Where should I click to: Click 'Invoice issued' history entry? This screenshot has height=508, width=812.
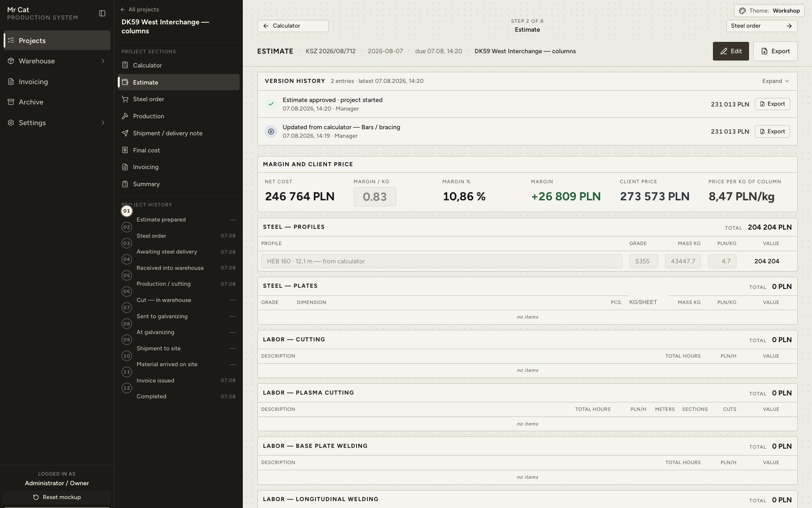pos(155,380)
